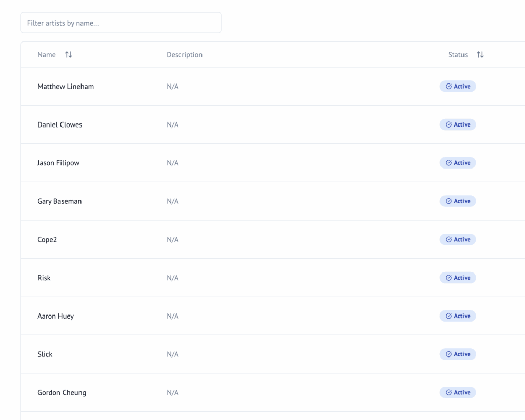This screenshot has width=525, height=420.
Task: Click the N/A description for Daniel Clowes
Action: point(173,125)
